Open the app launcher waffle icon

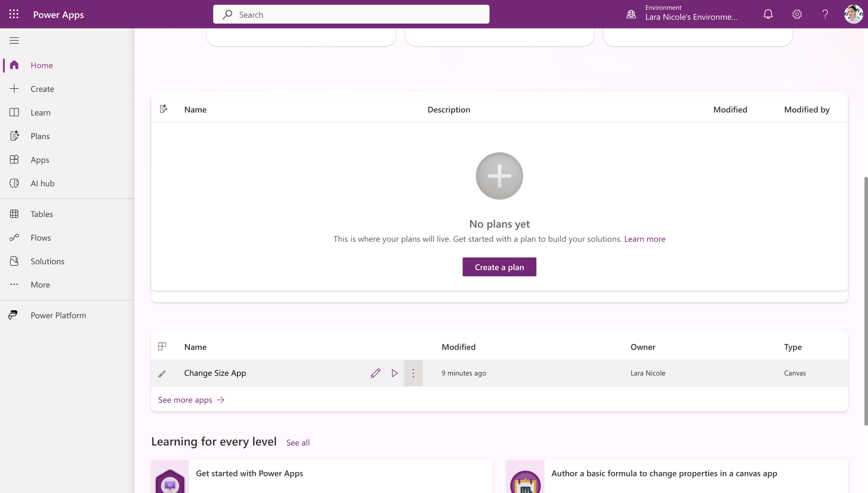(x=14, y=14)
